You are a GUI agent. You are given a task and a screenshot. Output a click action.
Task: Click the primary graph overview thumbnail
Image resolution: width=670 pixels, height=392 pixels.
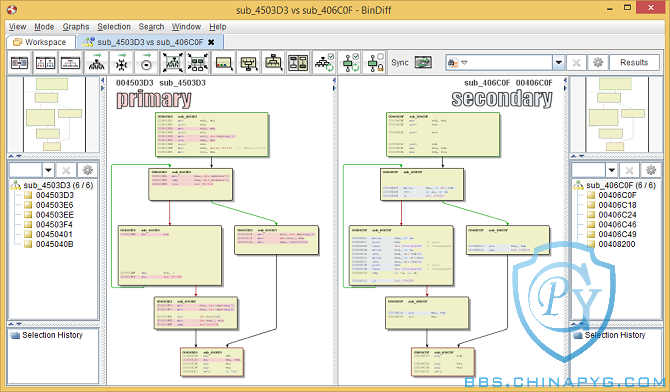(53, 114)
